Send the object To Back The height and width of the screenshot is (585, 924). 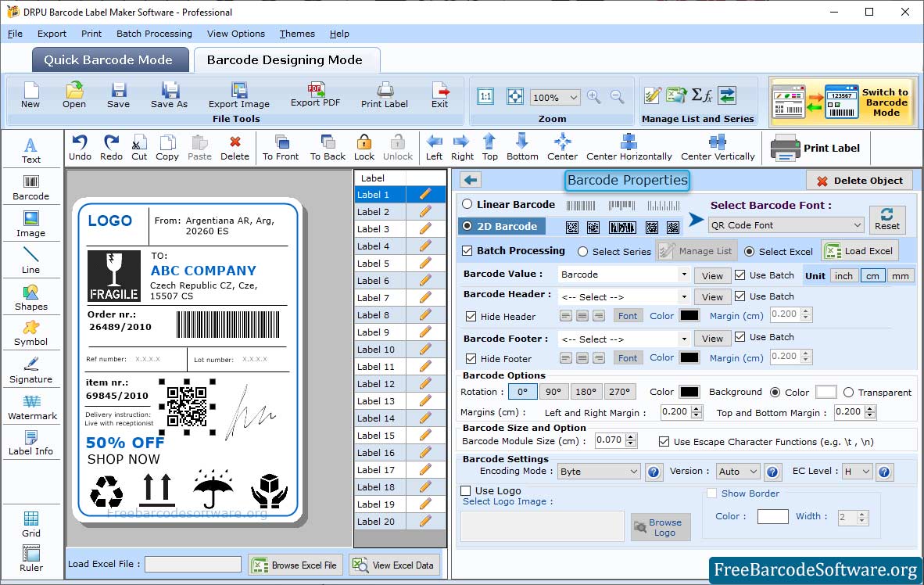(x=328, y=148)
